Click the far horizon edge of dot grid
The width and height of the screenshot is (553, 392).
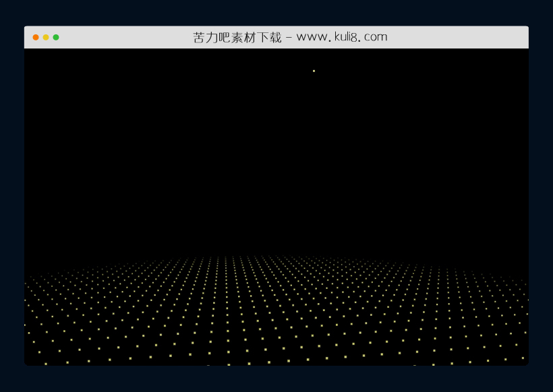[x=276, y=257]
